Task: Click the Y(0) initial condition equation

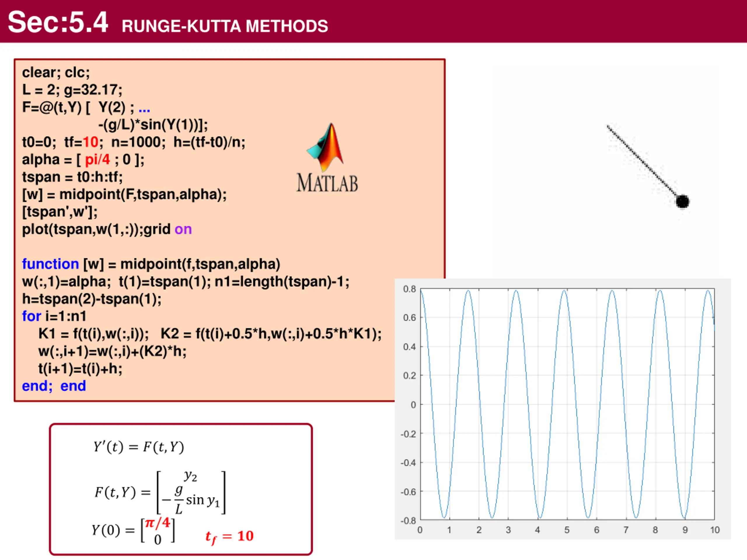Action: click(x=133, y=531)
